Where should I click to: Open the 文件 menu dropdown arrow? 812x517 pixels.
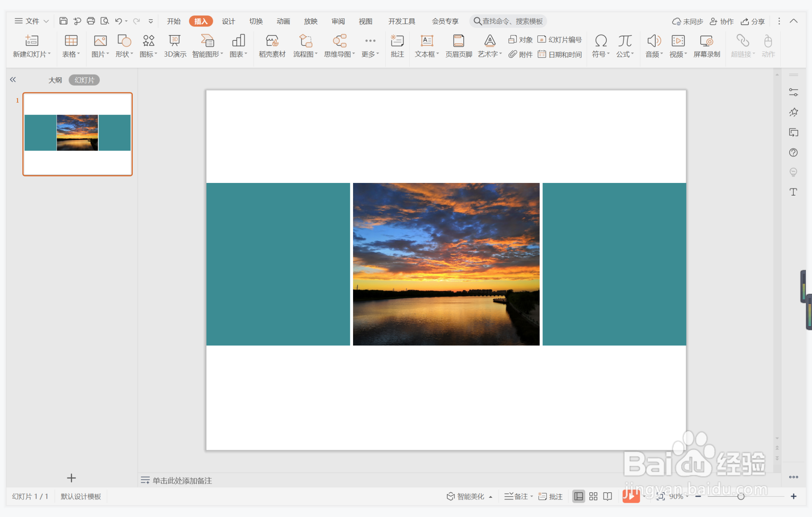[46, 21]
